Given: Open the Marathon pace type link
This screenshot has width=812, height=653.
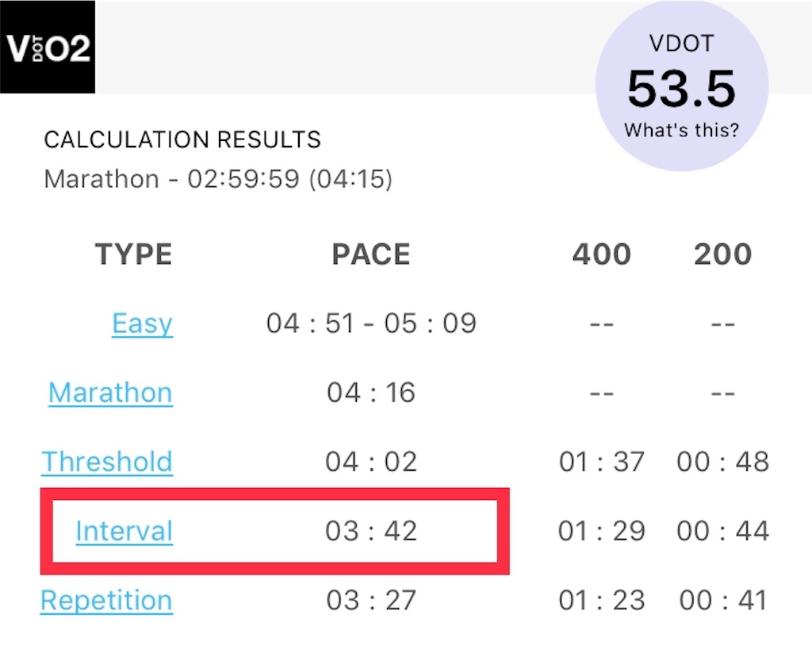Looking at the screenshot, I should coord(110,393).
